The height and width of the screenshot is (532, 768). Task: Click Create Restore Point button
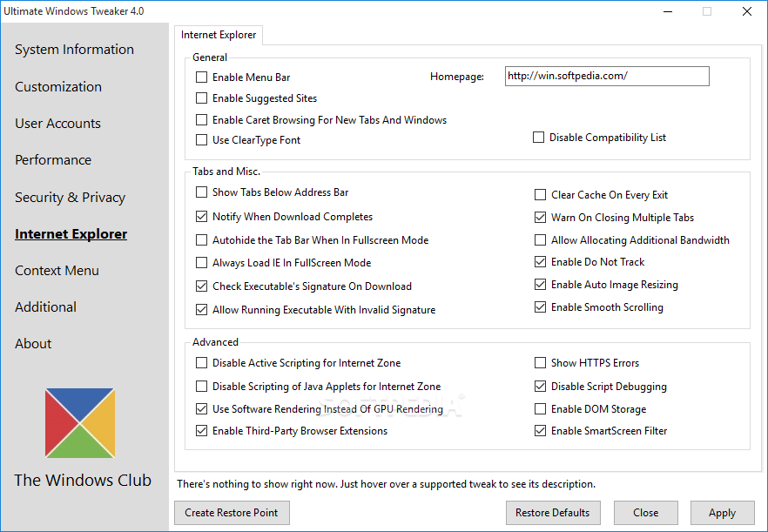[232, 513]
